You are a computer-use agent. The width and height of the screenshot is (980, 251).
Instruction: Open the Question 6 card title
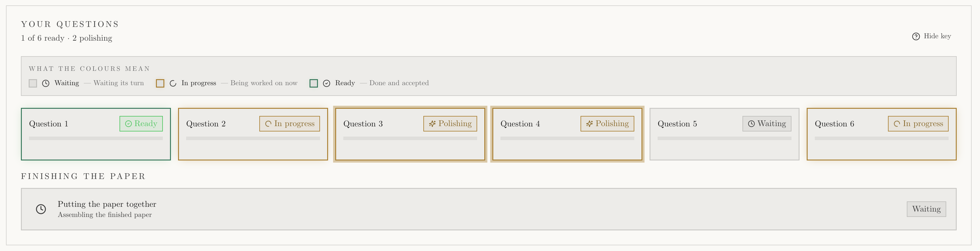[x=834, y=124]
